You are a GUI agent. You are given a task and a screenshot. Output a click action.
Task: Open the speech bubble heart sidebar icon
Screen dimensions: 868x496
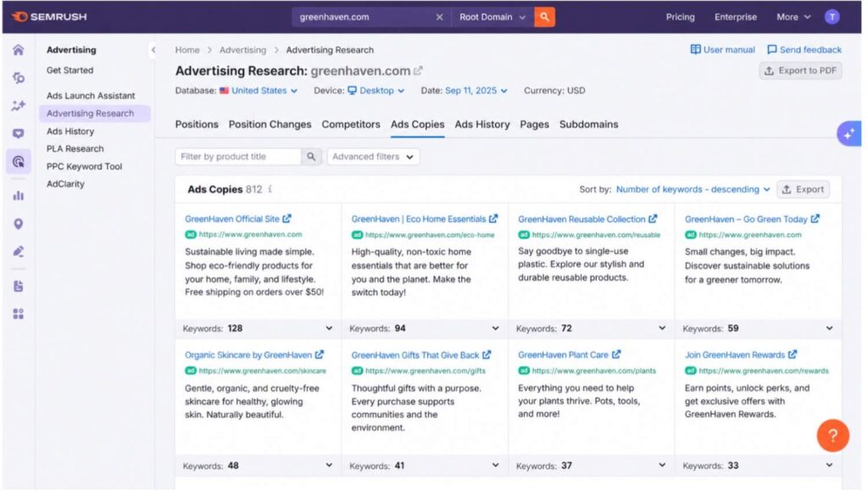click(x=19, y=133)
